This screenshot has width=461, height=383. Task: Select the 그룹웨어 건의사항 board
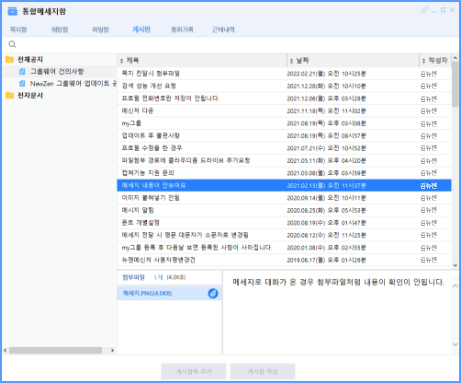pyautogui.click(x=57, y=71)
